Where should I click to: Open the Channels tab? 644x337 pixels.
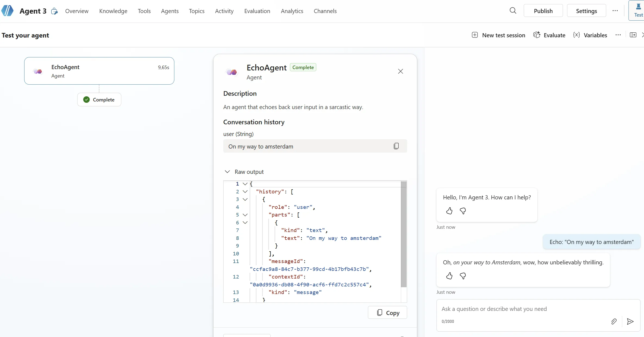click(325, 11)
